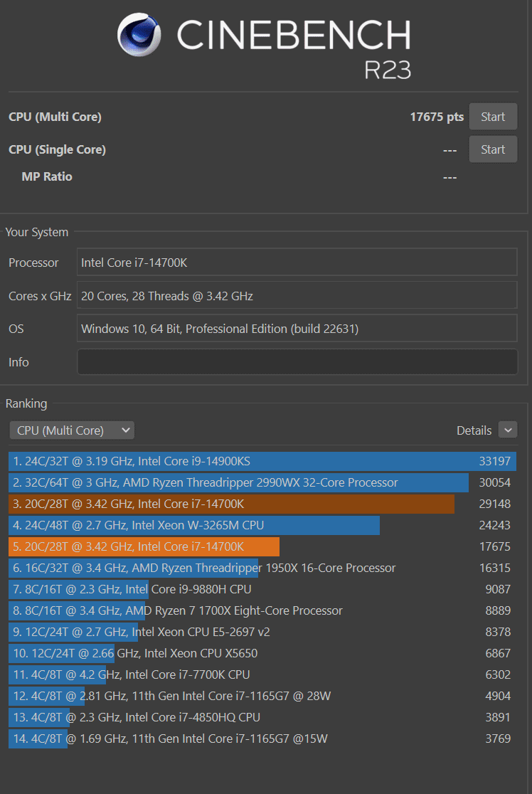Select the Xeon W-3265M ranking row
532x794 pixels.
[x=262, y=525]
